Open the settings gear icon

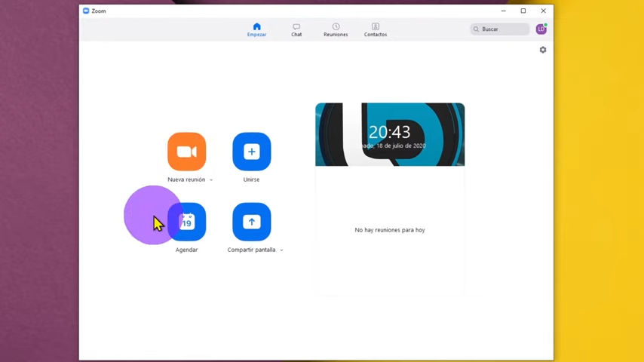(x=543, y=50)
